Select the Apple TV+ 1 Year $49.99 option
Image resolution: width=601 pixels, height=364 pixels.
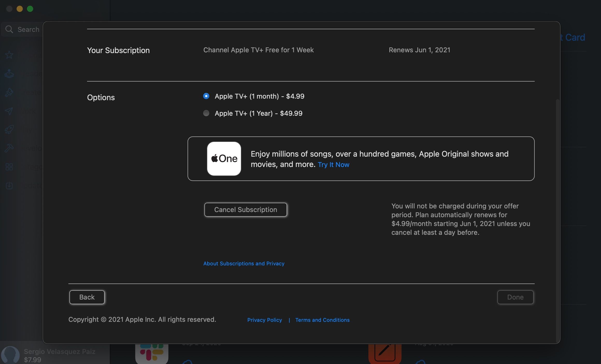point(206,113)
